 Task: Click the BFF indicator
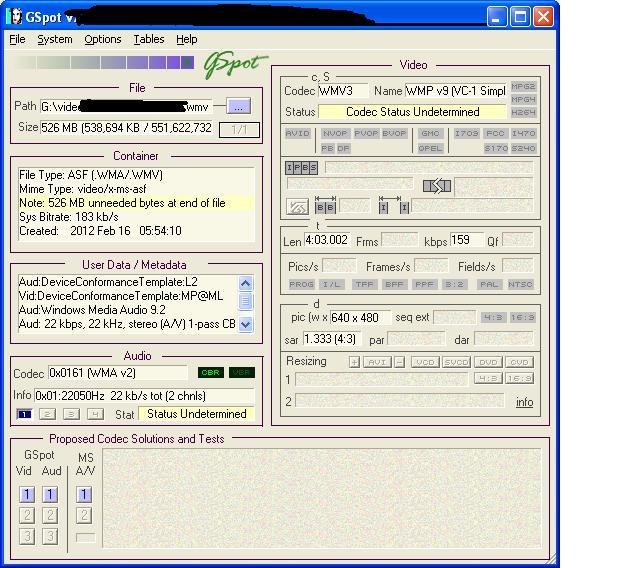click(x=394, y=284)
